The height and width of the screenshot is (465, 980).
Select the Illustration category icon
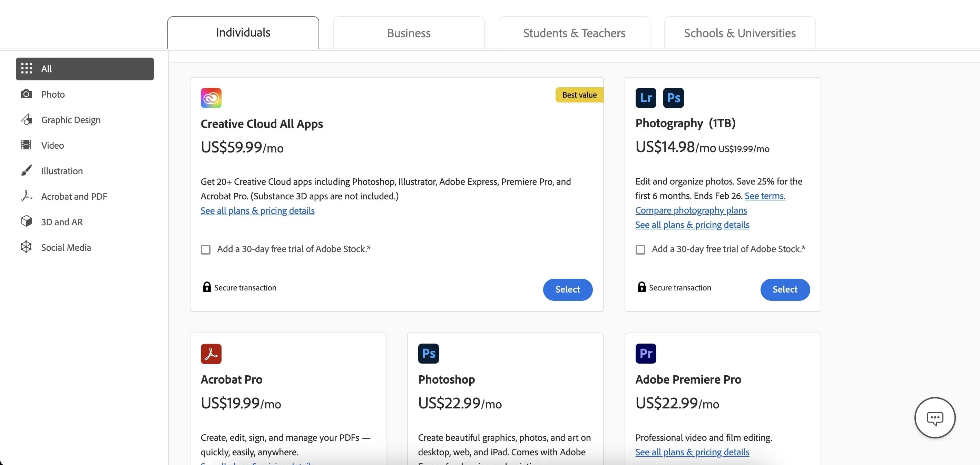26,170
